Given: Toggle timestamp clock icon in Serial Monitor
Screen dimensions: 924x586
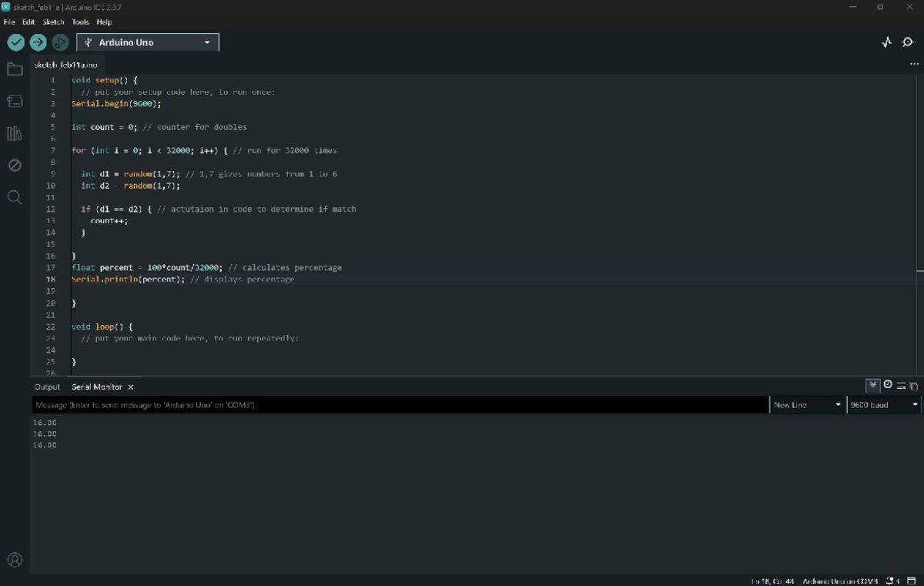Looking at the screenshot, I should 888,385.
